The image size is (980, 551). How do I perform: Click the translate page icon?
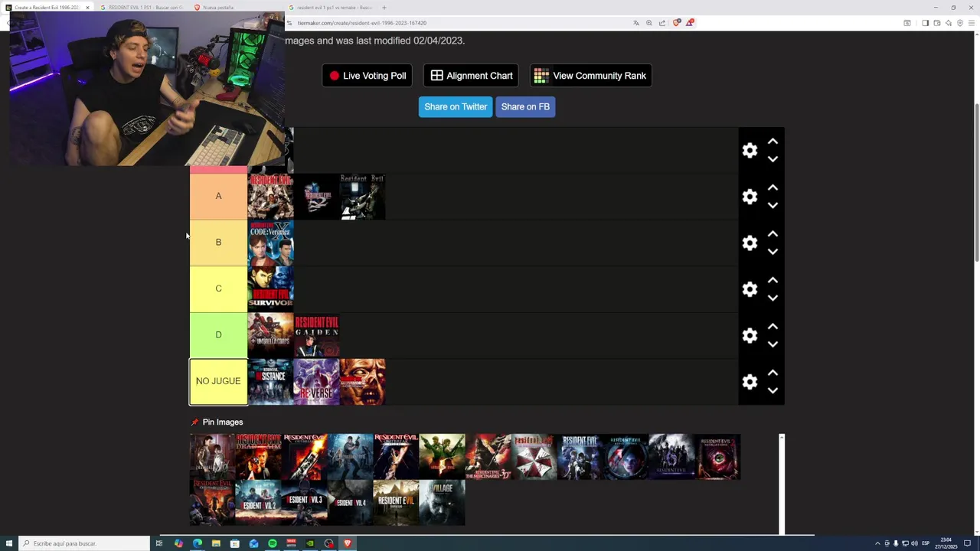click(635, 23)
